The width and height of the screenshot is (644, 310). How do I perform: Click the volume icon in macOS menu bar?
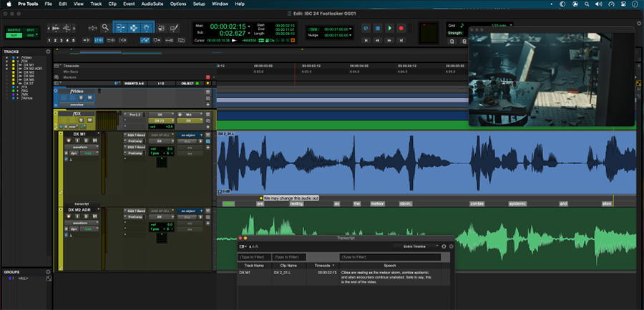point(598,4)
